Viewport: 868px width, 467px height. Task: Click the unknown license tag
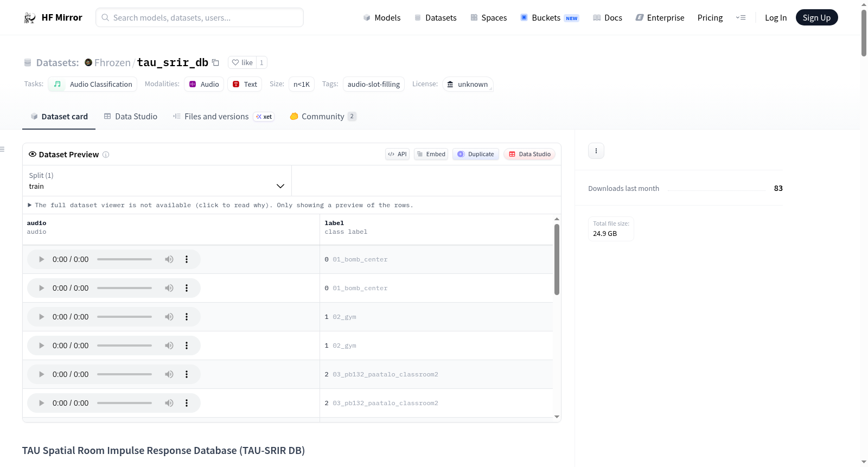pos(468,84)
